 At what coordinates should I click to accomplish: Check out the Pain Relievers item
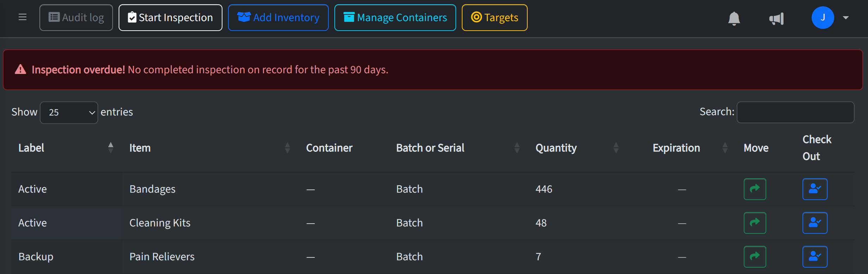[815, 256]
